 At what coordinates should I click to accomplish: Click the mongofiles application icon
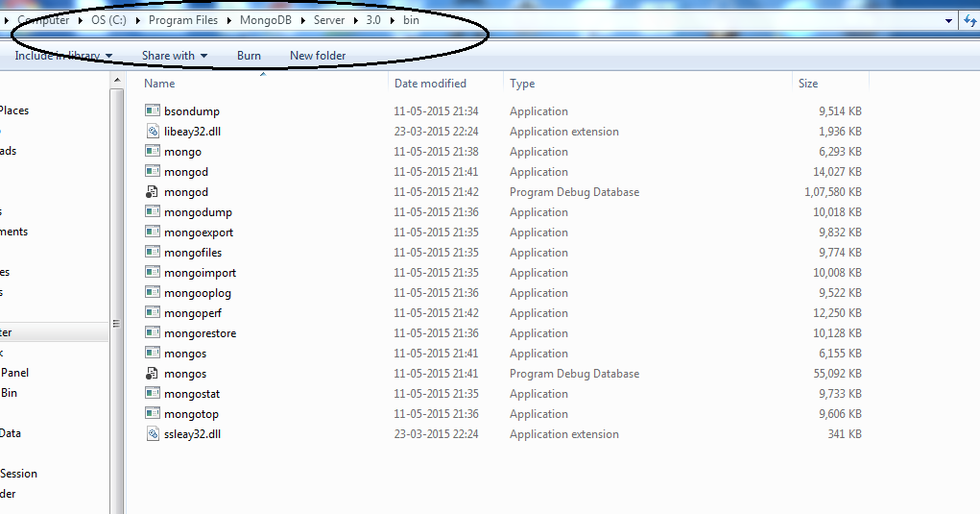(153, 252)
